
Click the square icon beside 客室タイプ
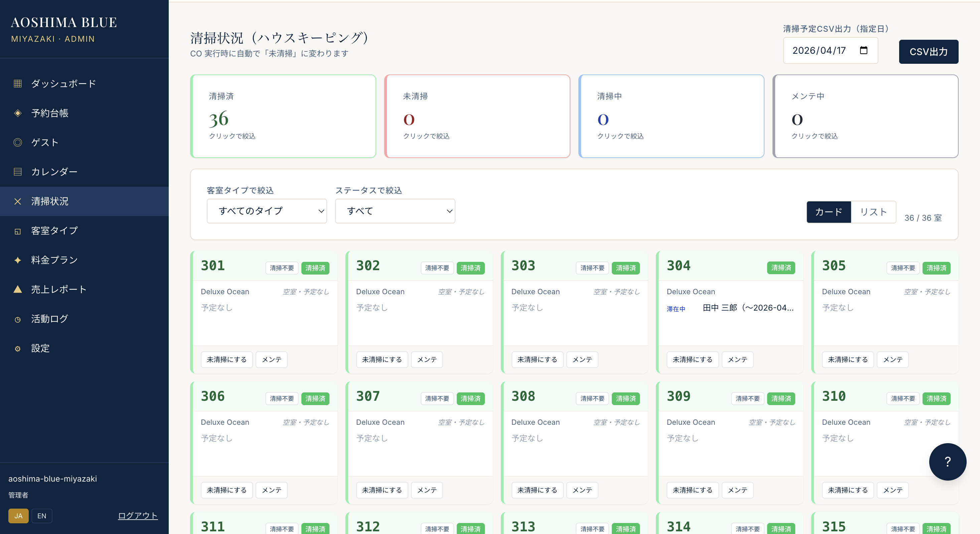(x=17, y=231)
